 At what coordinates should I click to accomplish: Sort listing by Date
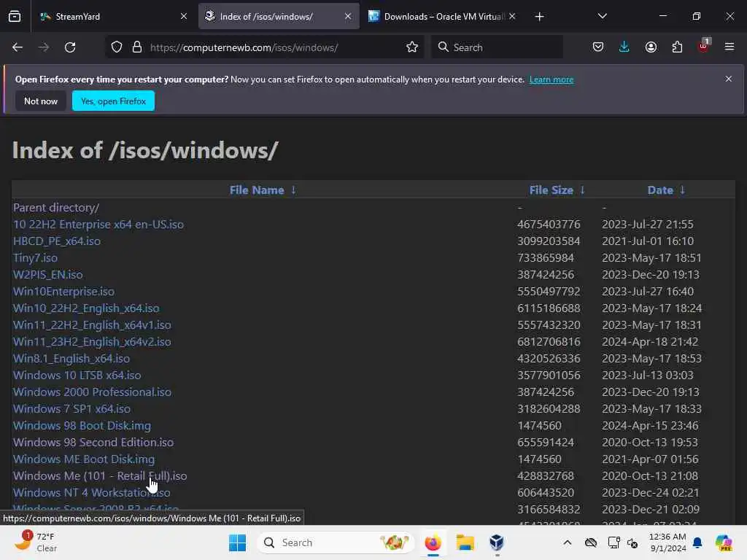pos(660,190)
